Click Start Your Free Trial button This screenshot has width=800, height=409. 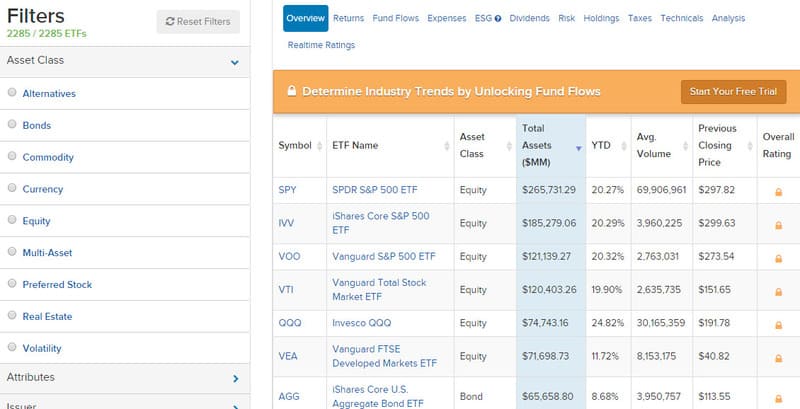[733, 92]
